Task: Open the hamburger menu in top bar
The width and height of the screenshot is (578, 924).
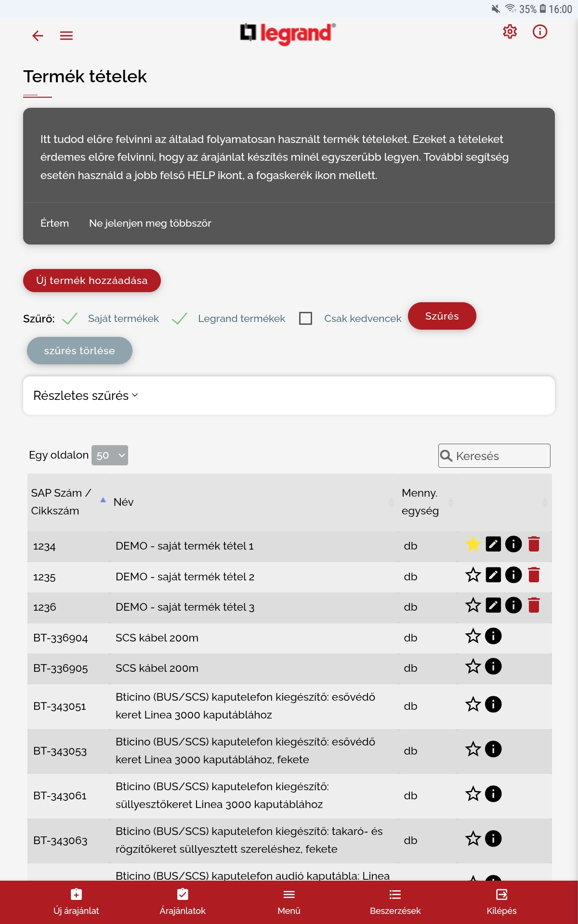Action: [66, 36]
